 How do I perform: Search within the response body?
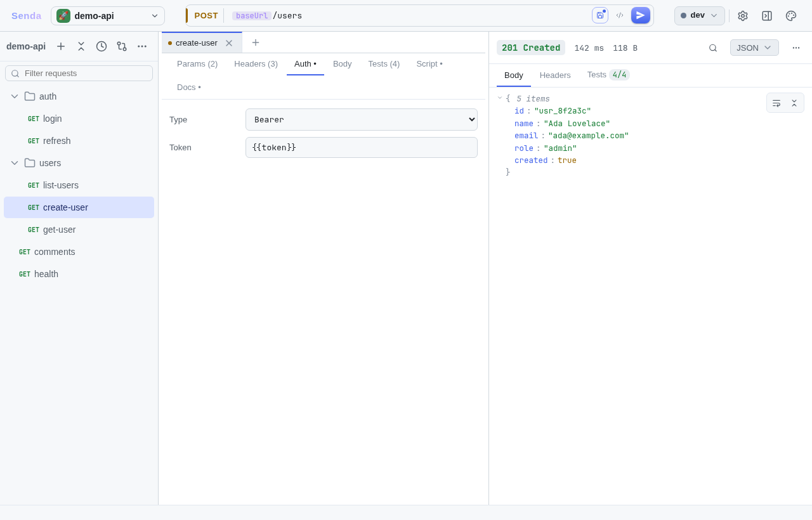coord(713,48)
